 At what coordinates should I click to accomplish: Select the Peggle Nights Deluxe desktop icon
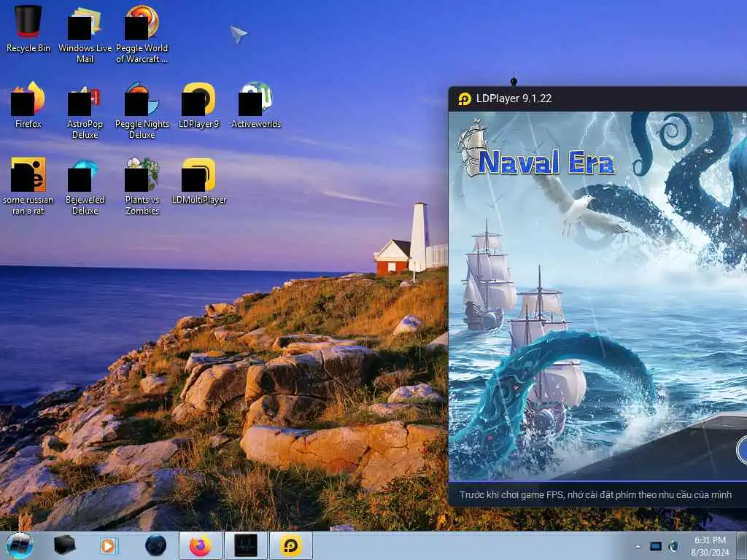pos(142,111)
